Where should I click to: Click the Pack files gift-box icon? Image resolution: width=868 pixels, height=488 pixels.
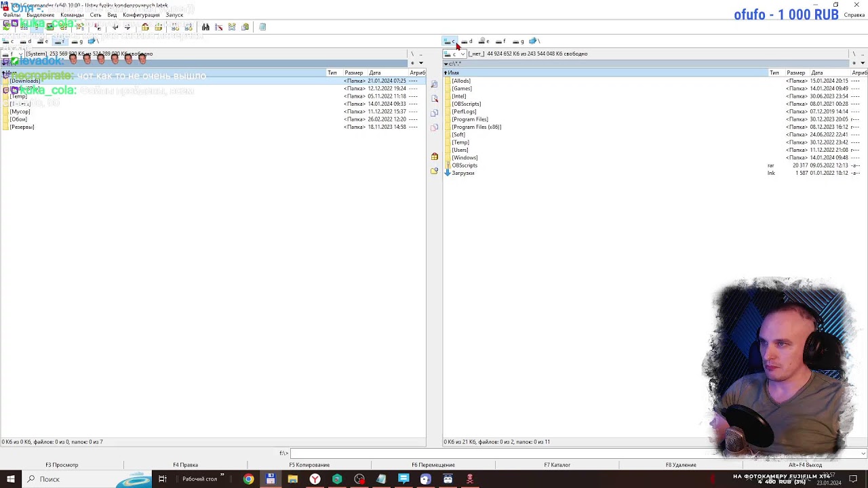(435, 157)
